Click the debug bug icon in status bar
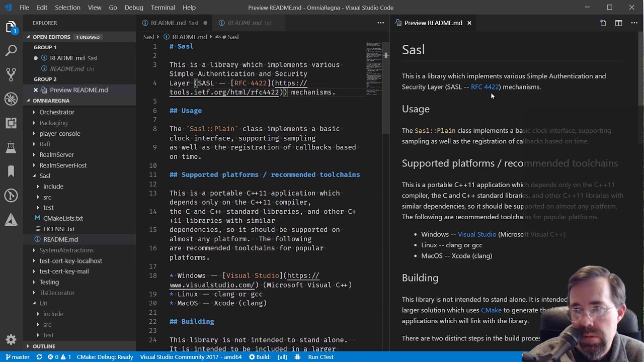 point(297,357)
